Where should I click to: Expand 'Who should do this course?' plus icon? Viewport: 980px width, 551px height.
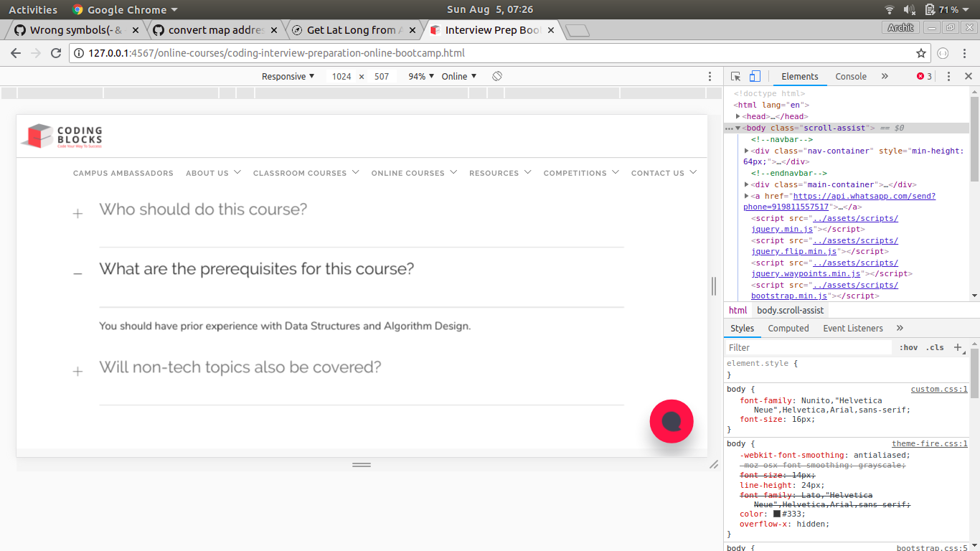coord(77,213)
